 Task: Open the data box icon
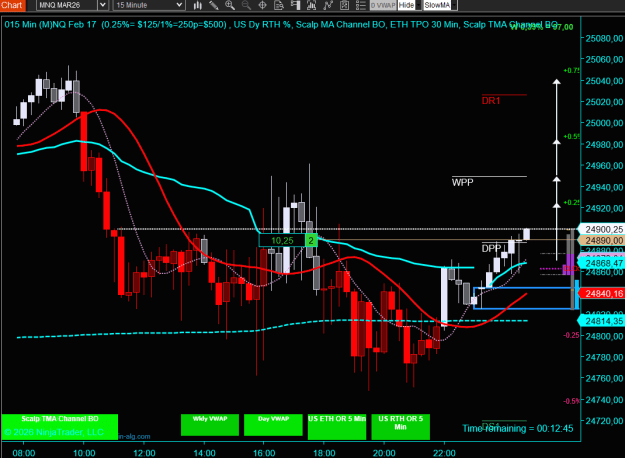point(279,5)
